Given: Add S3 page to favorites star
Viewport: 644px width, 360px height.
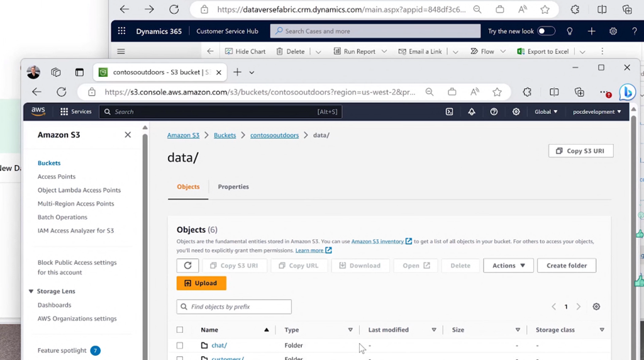Looking at the screenshot, I should pyautogui.click(x=497, y=92).
